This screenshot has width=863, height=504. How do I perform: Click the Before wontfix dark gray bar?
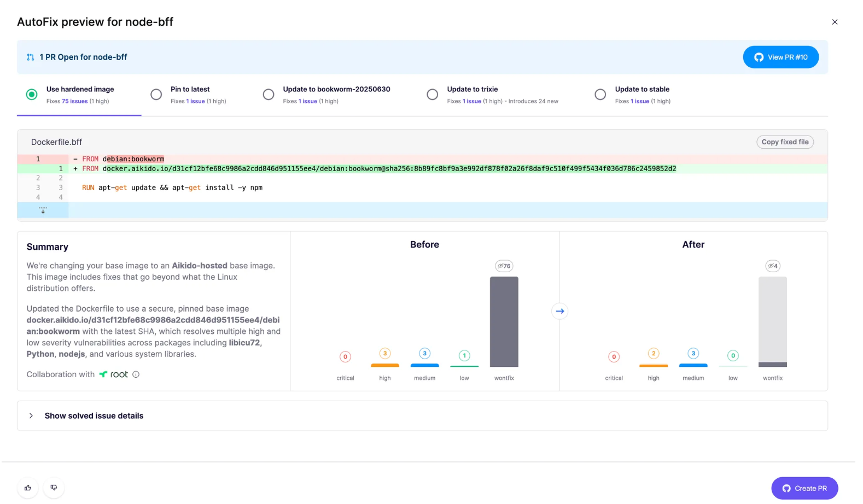click(x=504, y=321)
